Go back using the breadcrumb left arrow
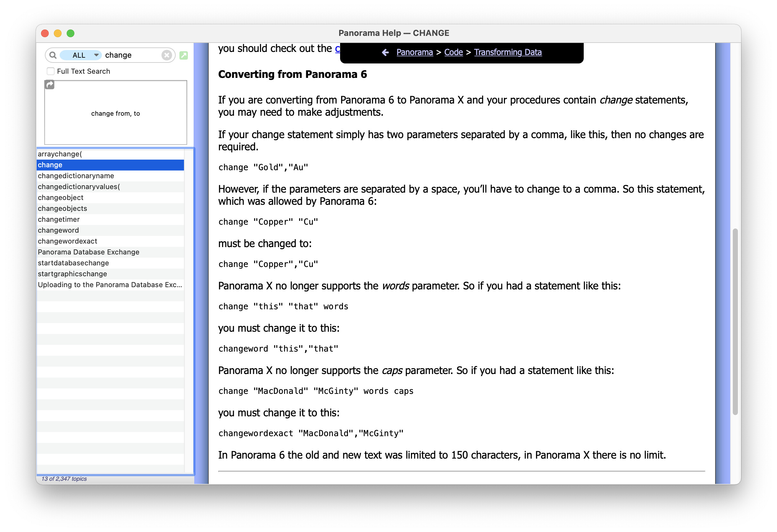This screenshot has width=777, height=532. [x=386, y=53]
